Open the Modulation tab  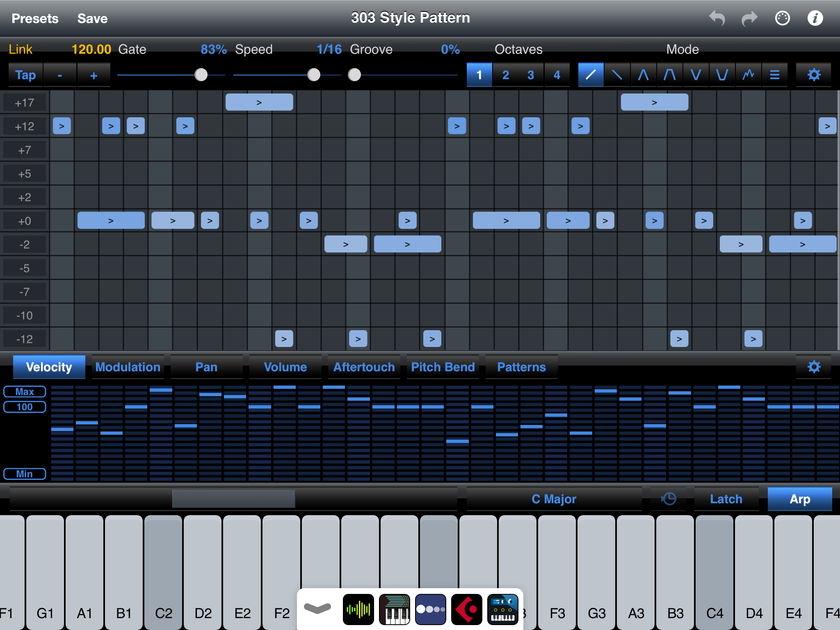pyautogui.click(x=128, y=367)
